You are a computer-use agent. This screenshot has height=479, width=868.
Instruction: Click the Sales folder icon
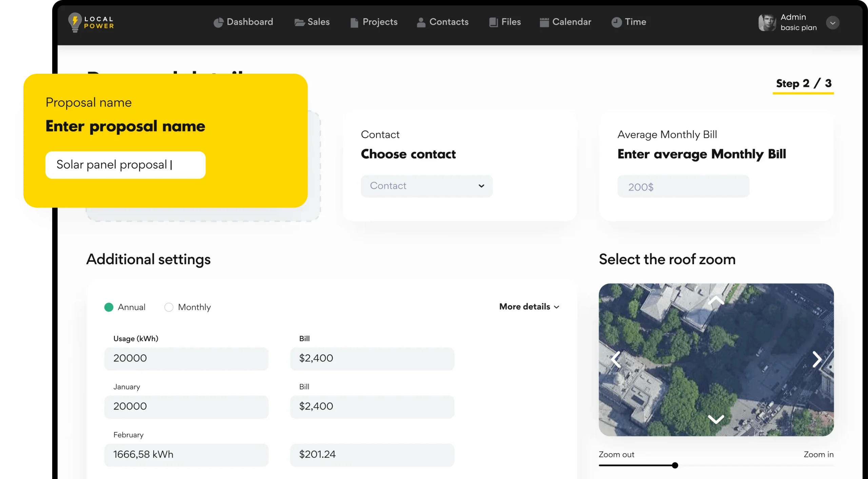pos(299,23)
